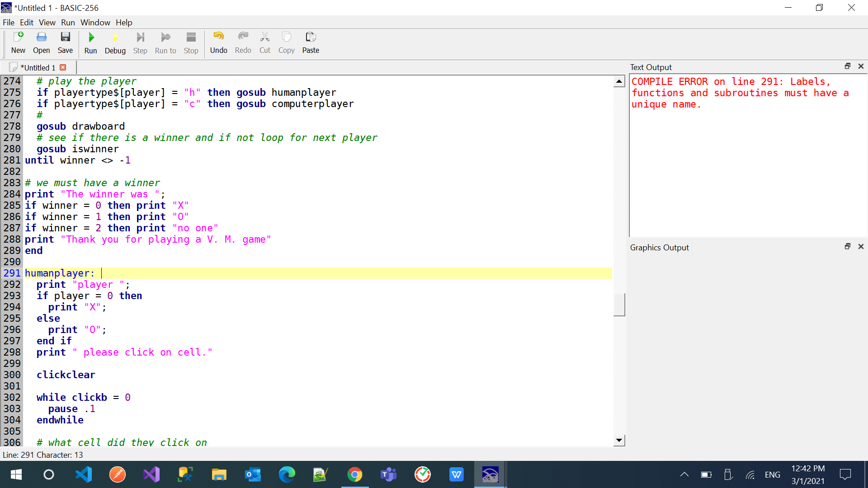The height and width of the screenshot is (488, 868).
Task: Close the Text Output panel
Action: [861, 66]
